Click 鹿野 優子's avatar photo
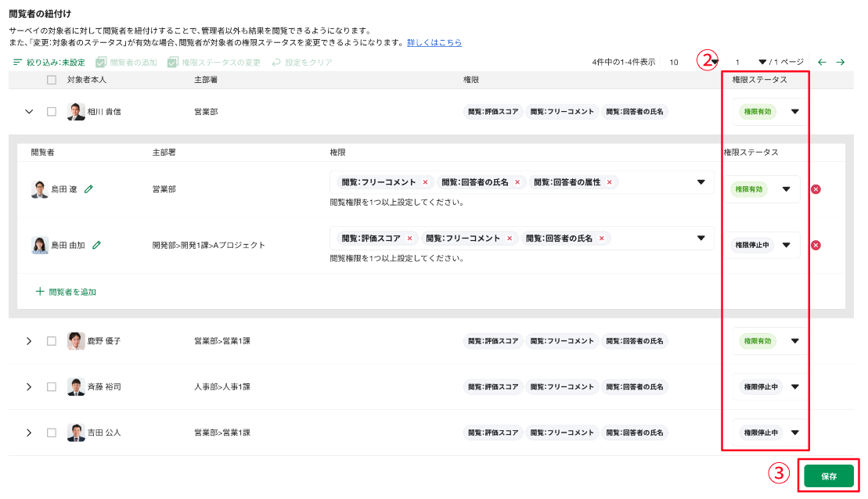The width and height of the screenshot is (868, 499). 76,341
